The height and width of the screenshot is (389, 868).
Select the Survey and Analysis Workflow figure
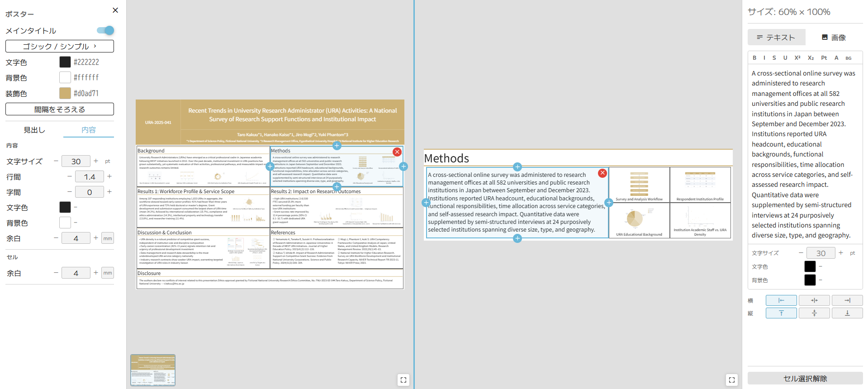pyautogui.click(x=639, y=185)
